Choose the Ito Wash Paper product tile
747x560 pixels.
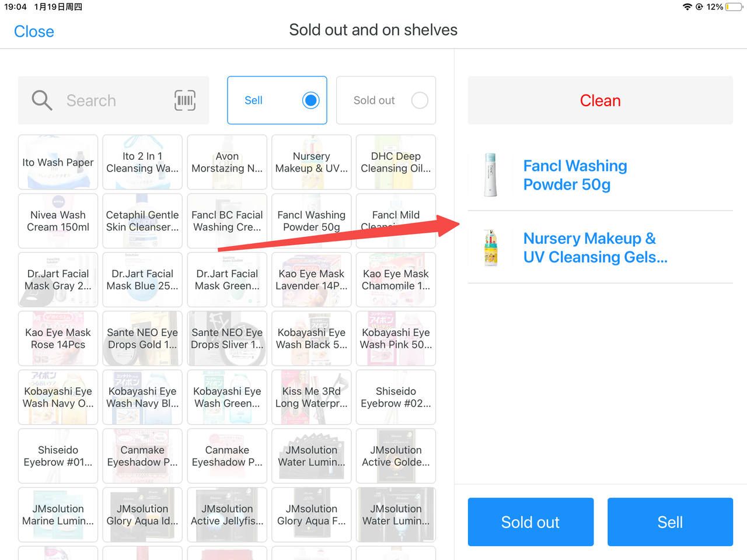point(58,162)
